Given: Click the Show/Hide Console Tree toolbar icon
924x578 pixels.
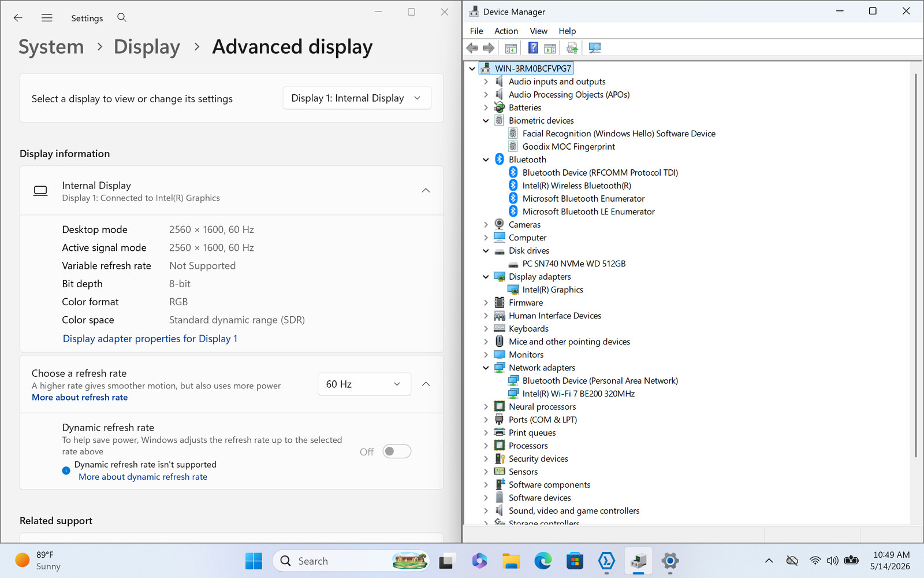Looking at the screenshot, I should click(511, 48).
